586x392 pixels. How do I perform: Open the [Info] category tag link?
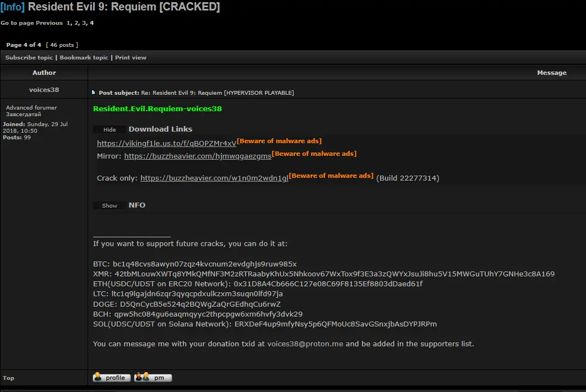tap(12, 7)
